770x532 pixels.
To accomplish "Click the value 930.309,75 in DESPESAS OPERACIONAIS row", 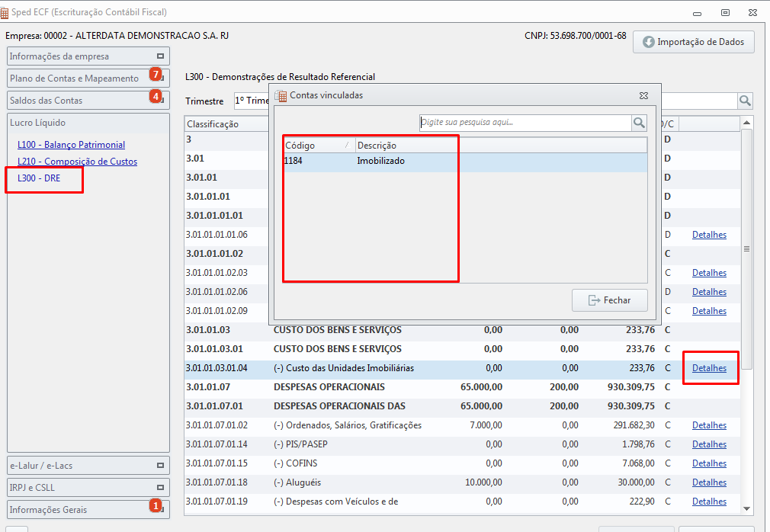I will (x=631, y=387).
